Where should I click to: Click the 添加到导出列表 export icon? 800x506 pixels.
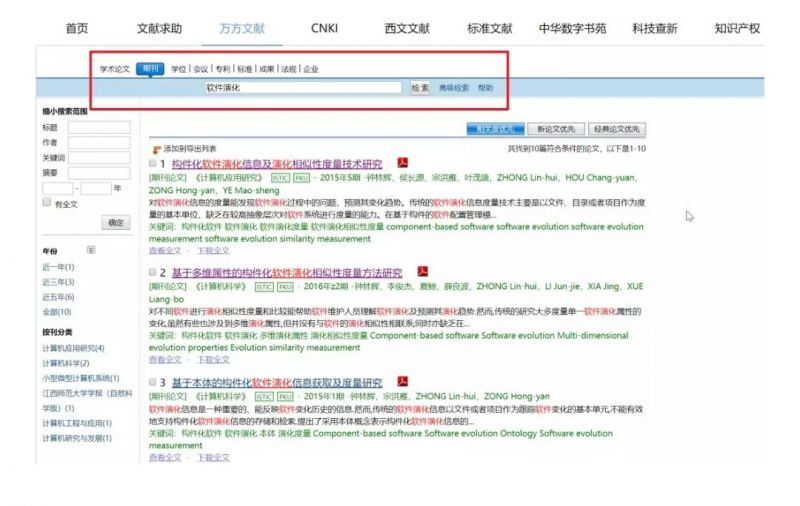[x=156, y=148]
